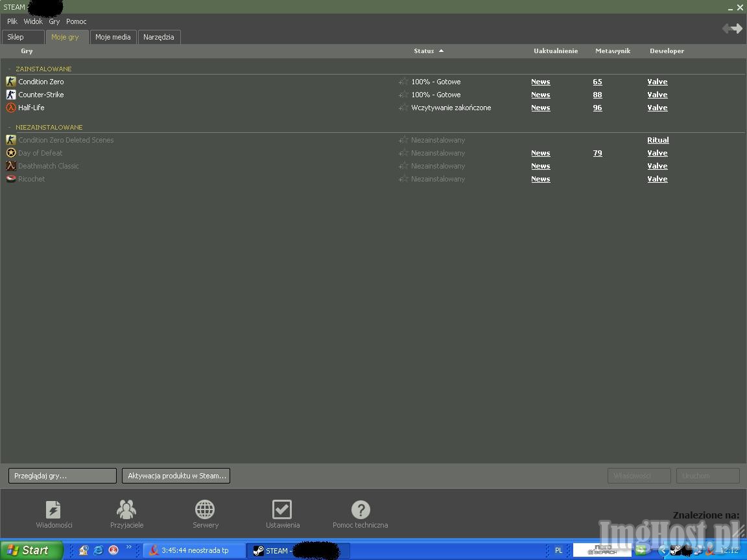Click Aktywacja produktu w Steam button

176,476
